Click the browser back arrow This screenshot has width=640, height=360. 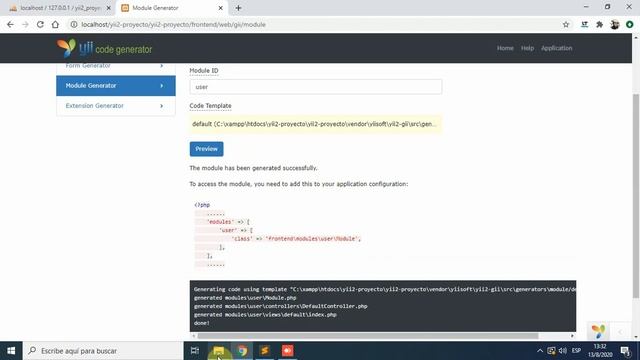[x=10, y=24]
